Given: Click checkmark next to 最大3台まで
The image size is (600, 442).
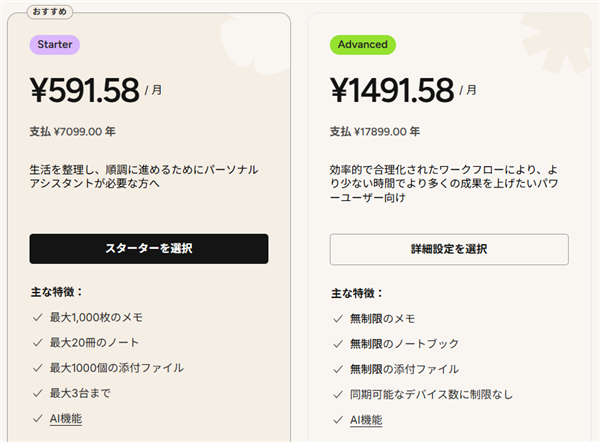Looking at the screenshot, I should (x=35, y=393).
